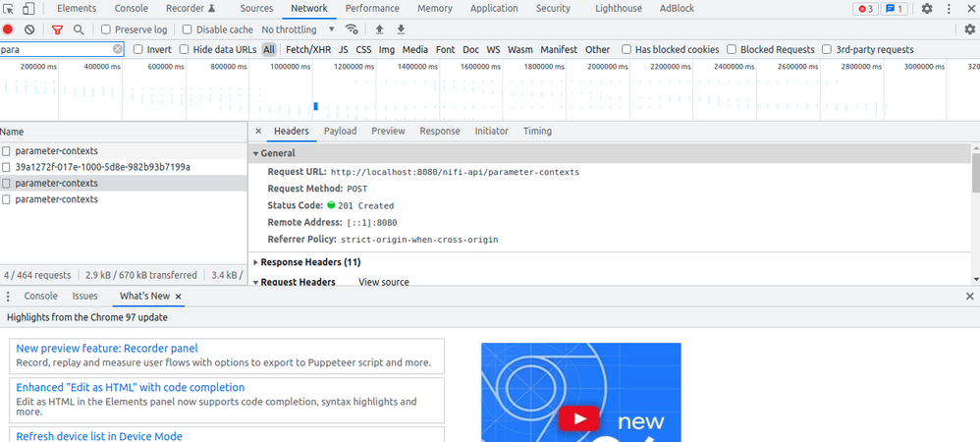
Task: Click the blue marker in the timeline overview
Action: click(315, 106)
